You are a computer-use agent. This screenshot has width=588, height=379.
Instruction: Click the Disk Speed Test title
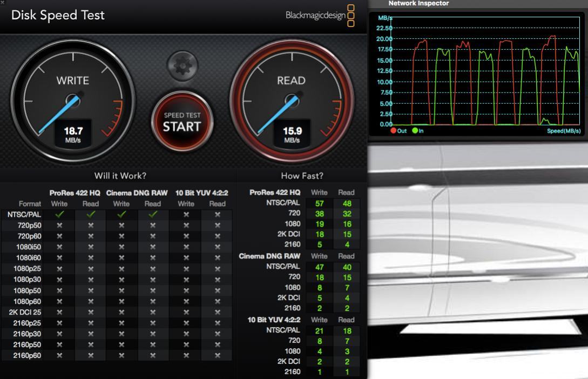tap(58, 15)
